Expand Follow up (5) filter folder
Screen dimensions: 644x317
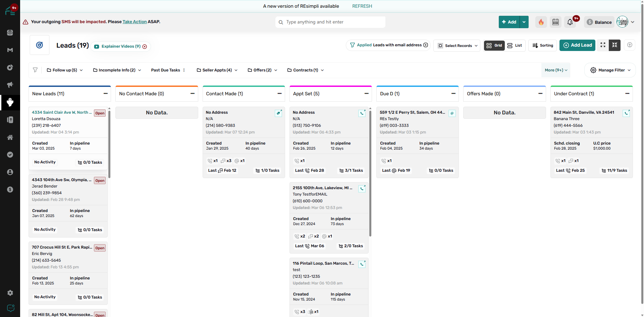click(x=65, y=70)
